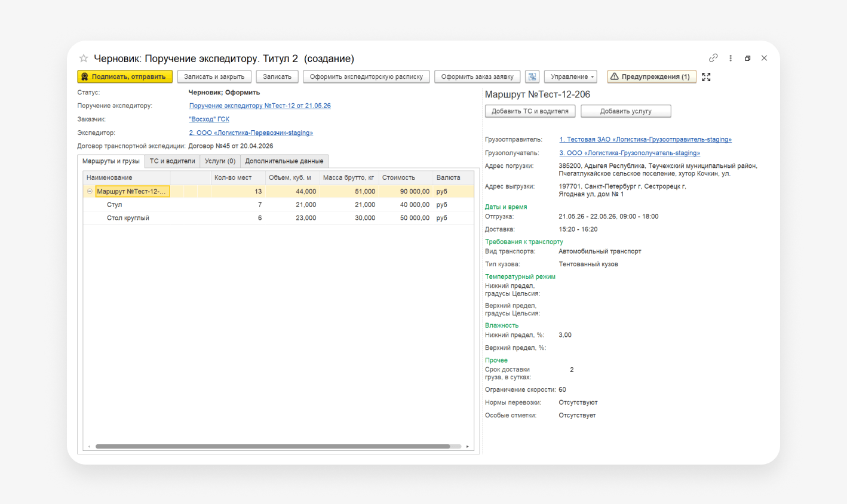Switch to the Маршруты и грузы tab

point(111,161)
